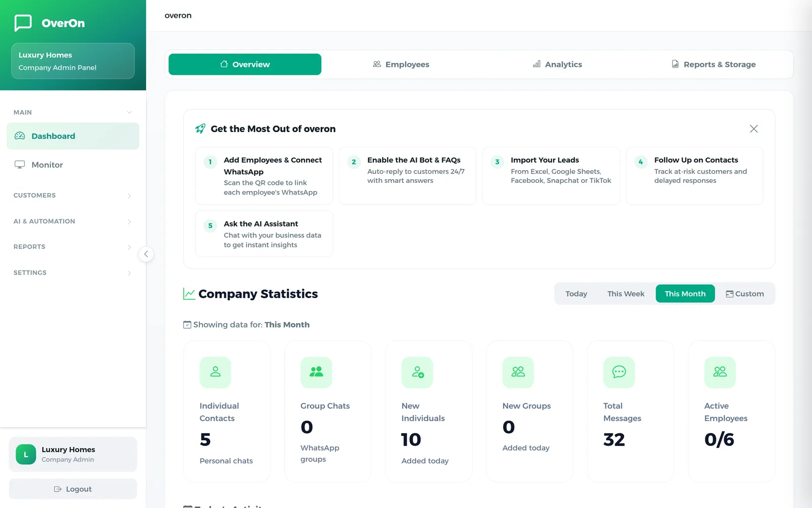This screenshot has width=812, height=508.
Task: Open the Add Employees & Connect WhatsApp step
Action: pyautogui.click(x=264, y=176)
